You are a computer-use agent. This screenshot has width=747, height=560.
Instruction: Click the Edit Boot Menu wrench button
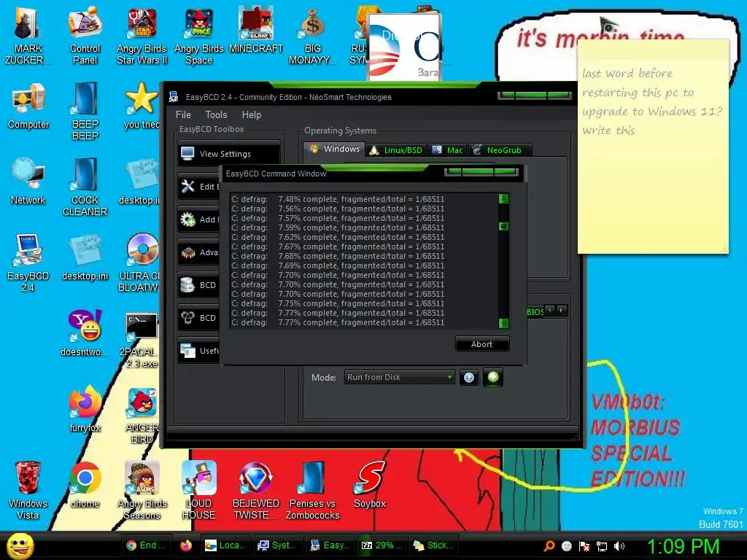[x=199, y=187]
